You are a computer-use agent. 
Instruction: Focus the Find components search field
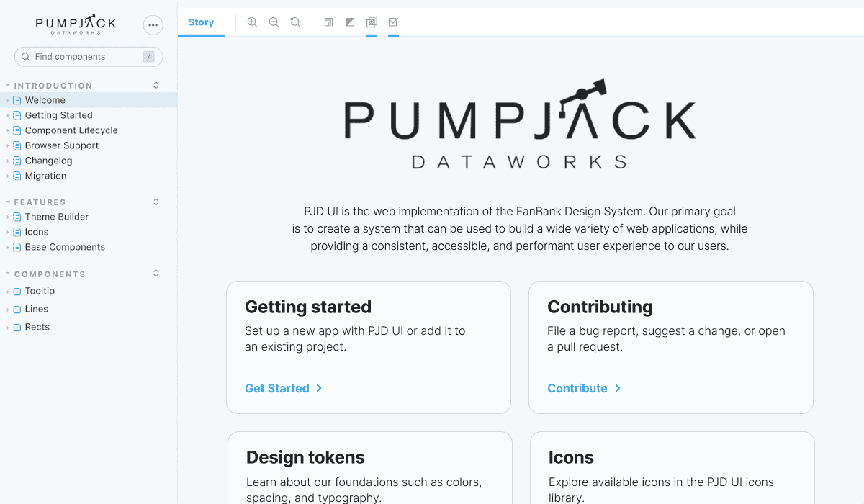[x=86, y=57]
